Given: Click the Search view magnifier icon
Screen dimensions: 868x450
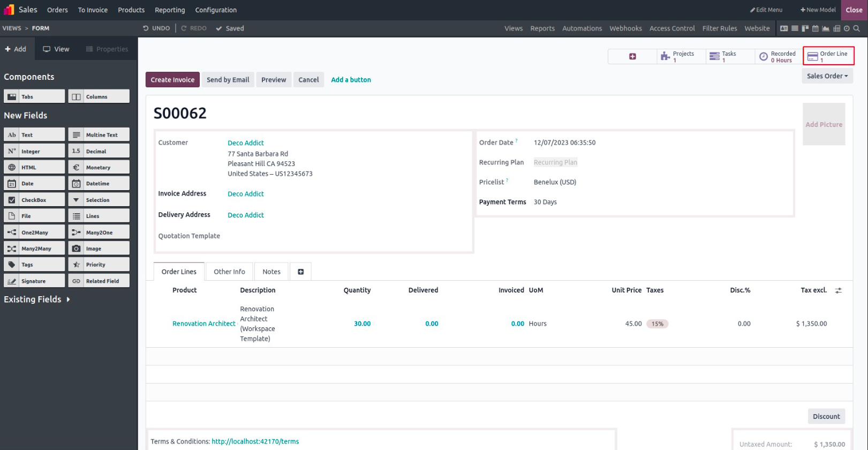Looking at the screenshot, I should tap(857, 28).
